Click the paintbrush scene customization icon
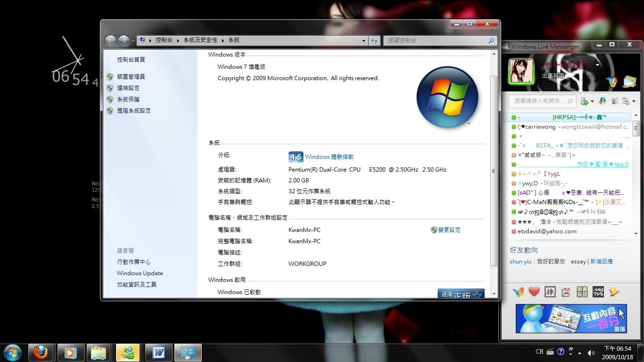The image size is (644, 362). (611, 82)
